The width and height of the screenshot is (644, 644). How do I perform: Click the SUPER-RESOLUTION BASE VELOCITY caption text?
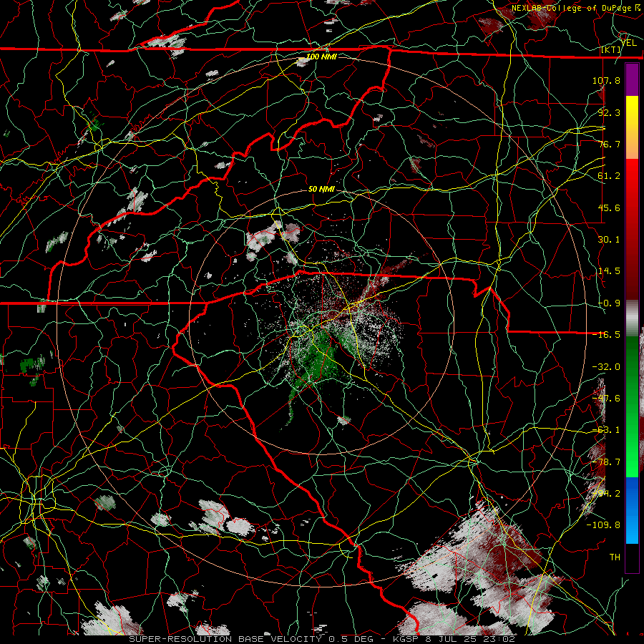226,639
